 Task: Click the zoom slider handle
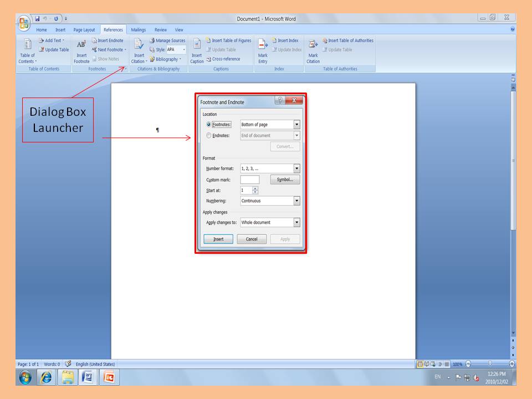[489, 364]
